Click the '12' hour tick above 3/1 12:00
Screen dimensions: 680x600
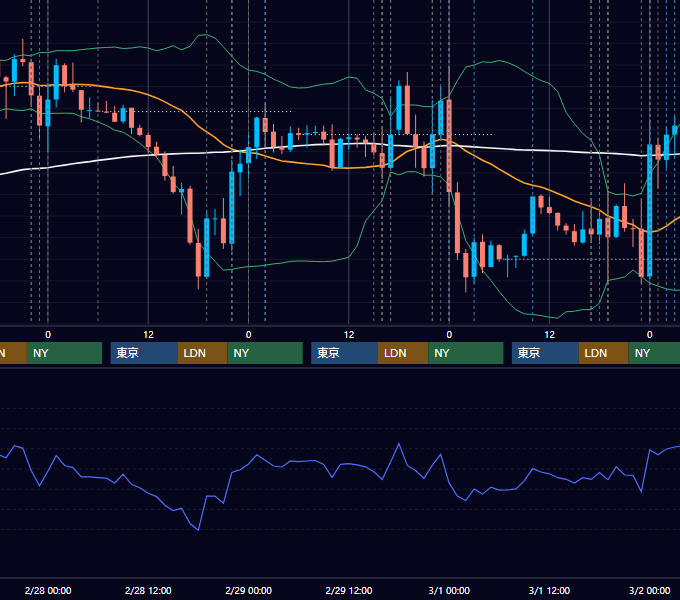pyautogui.click(x=549, y=335)
